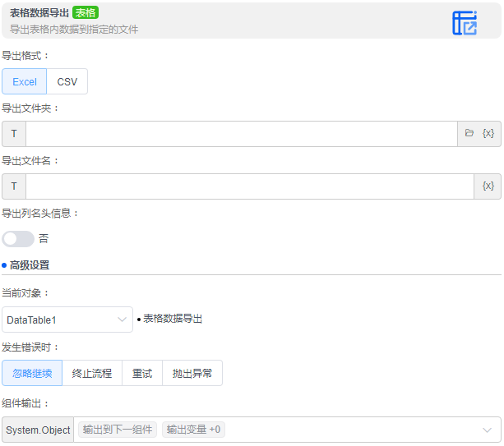Image resolution: width=504 pixels, height=446 pixels.
Task: Select Excel export format
Action: 25,81
